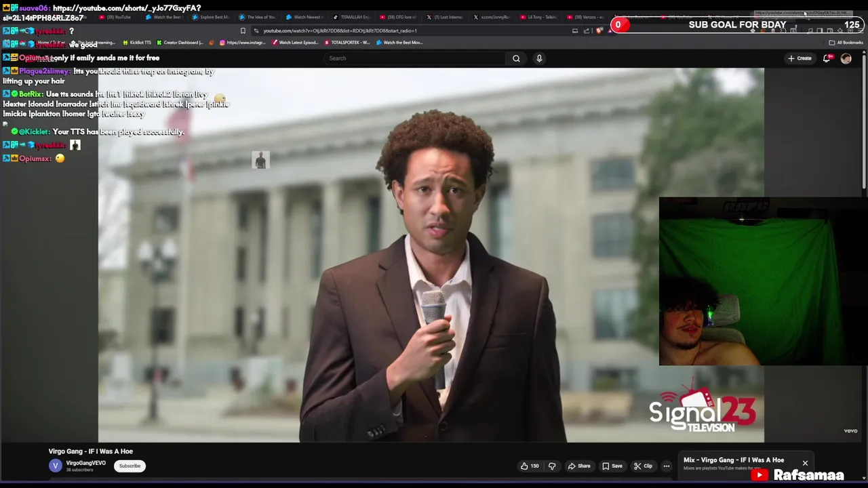Open the YouTube account avatar menu

coord(846,58)
